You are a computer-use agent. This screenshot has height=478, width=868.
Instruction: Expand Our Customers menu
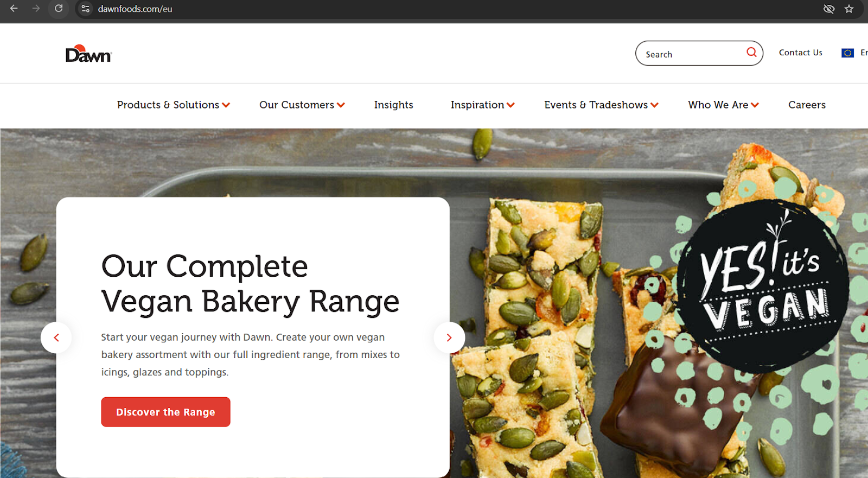(302, 105)
